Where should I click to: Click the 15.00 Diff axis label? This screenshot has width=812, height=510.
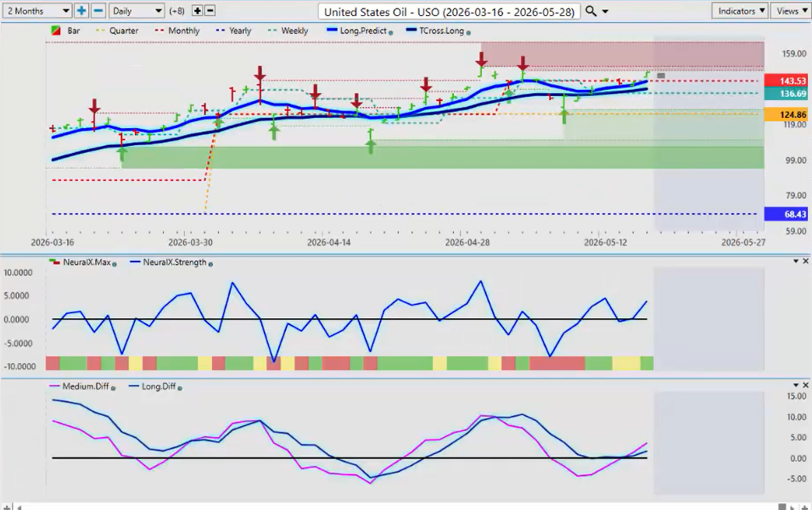[x=797, y=396]
